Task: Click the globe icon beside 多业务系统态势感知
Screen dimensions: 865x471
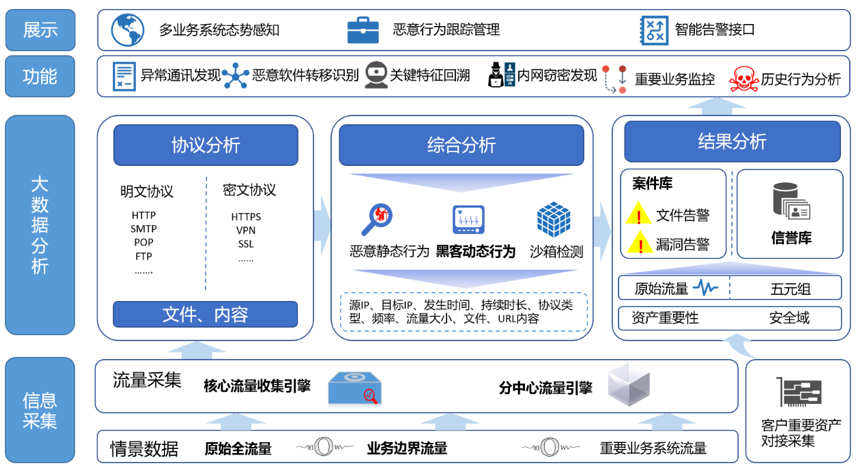Action: pyautogui.click(x=127, y=30)
